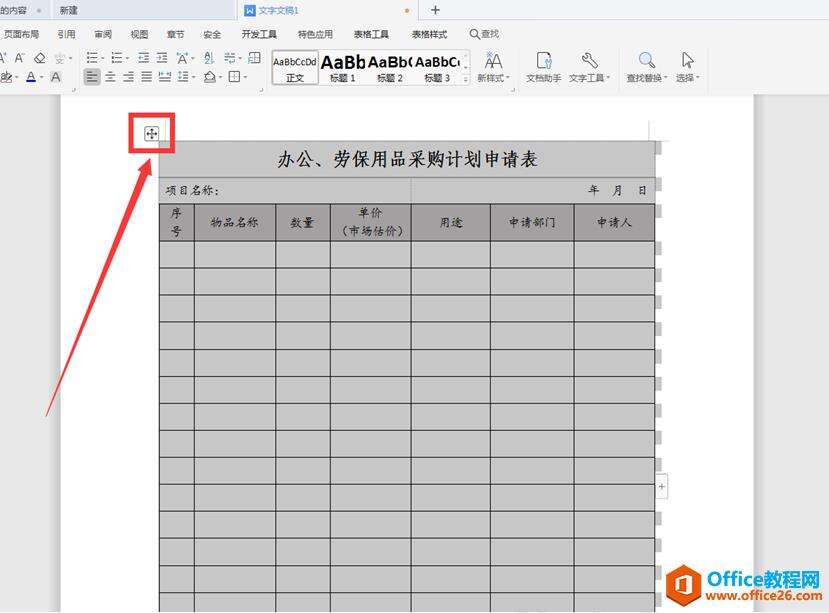Open the shading color dropdown arrow

click(x=220, y=78)
